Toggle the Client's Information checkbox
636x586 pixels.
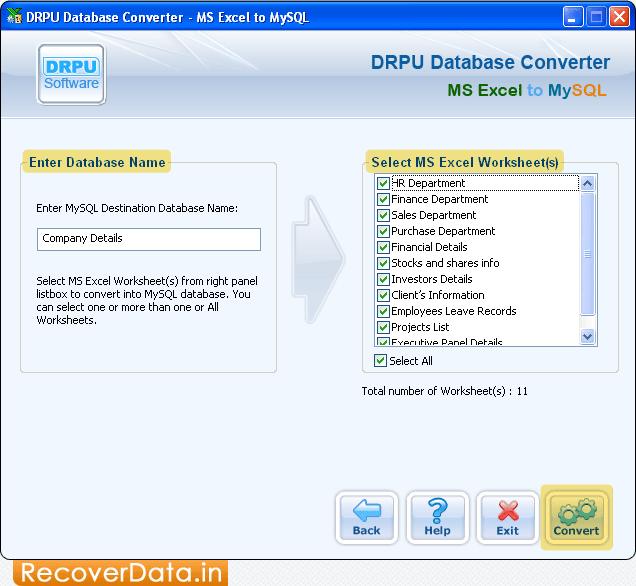(x=383, y=295)
